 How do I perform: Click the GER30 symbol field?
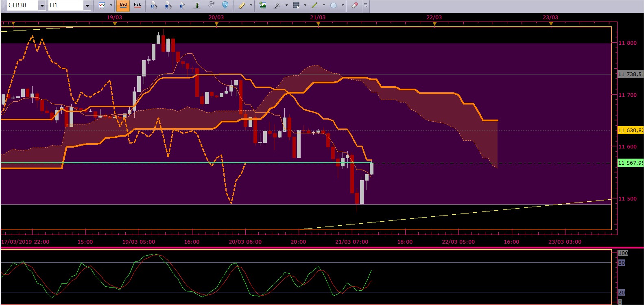click(x=23, y=5)
